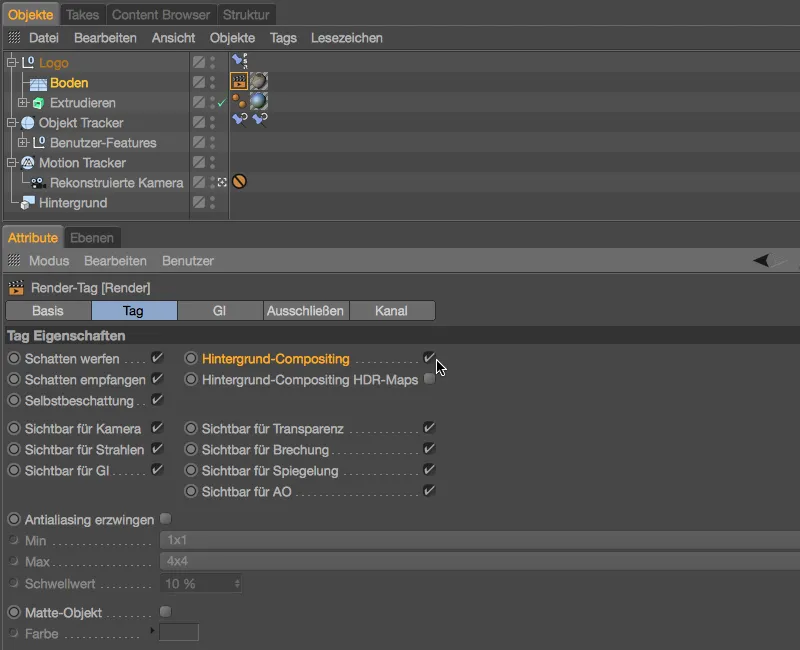
Task: Open the Kanal tab
Action: [x=391, y=311]
